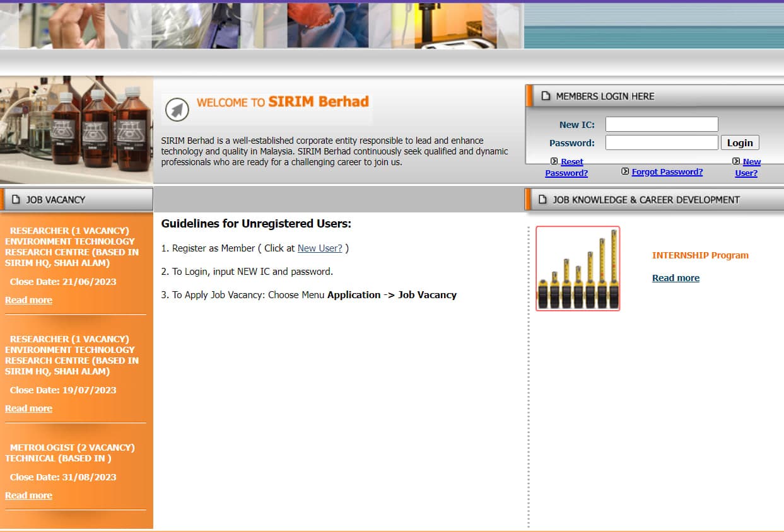The width and height of the screenshot is (784, 532).
Task: Open the Forgot Password link
Action: click(667, 171)
